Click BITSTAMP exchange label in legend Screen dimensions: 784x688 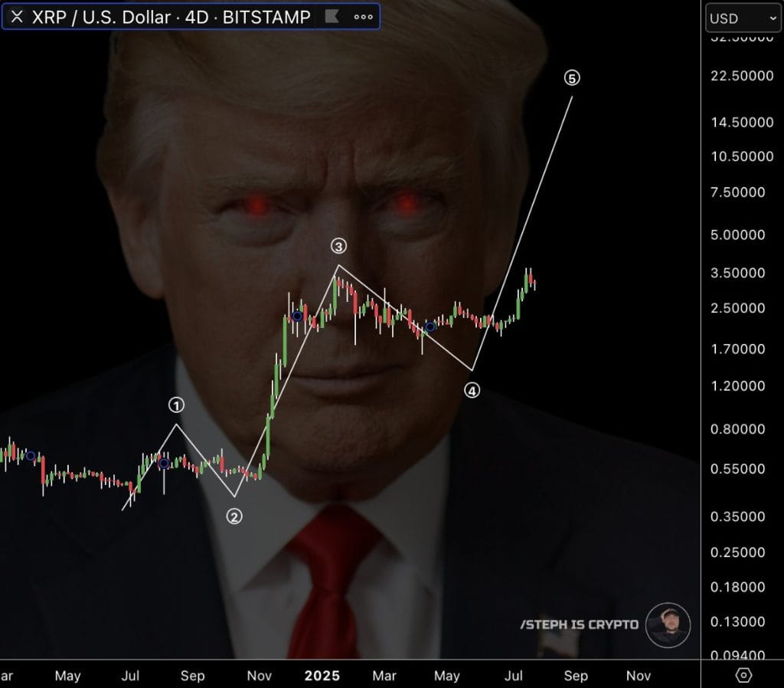(x=266, y=17)
